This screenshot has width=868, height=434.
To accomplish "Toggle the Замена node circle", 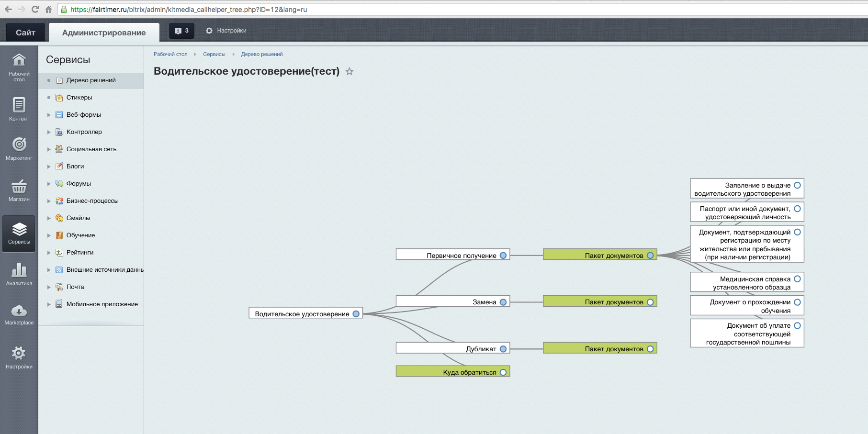I will (x=503, y=302).
